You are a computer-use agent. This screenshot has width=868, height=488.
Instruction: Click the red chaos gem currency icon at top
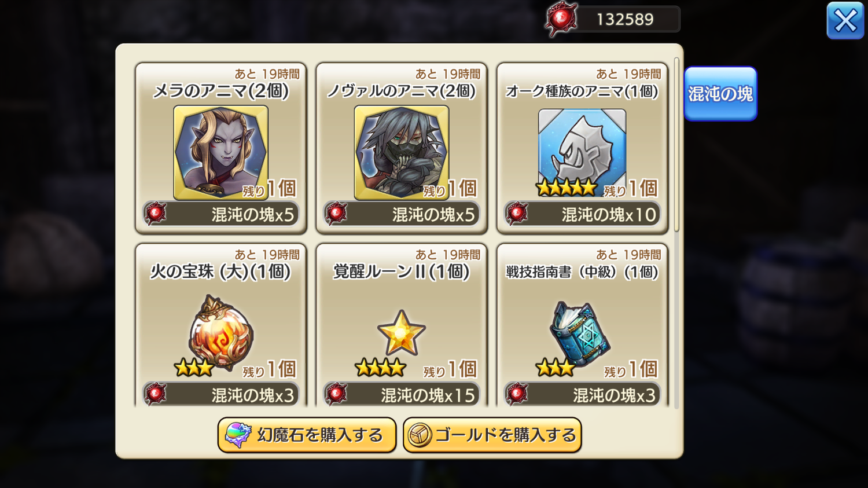click(x=561, y=19)
